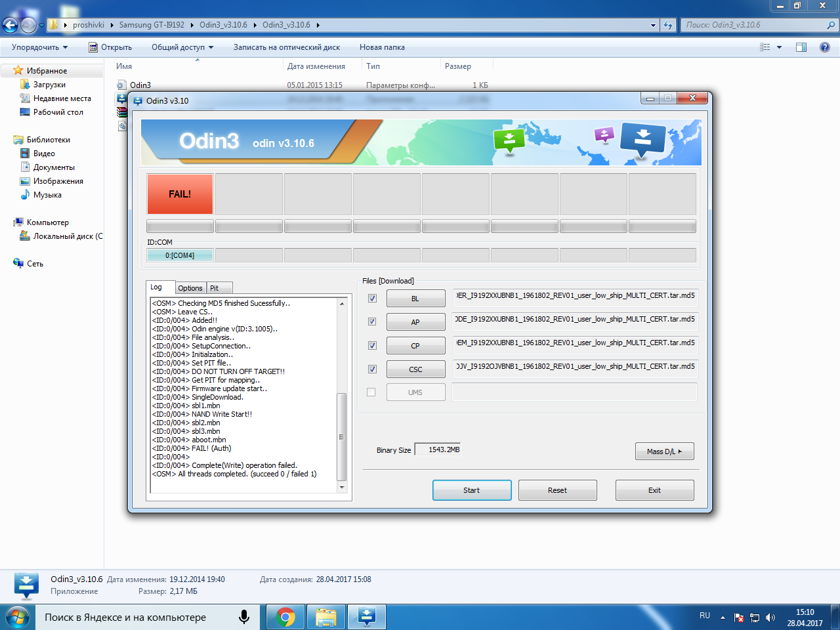
Task: Open Action Center flag in system tray
Action: click(739, 618)
